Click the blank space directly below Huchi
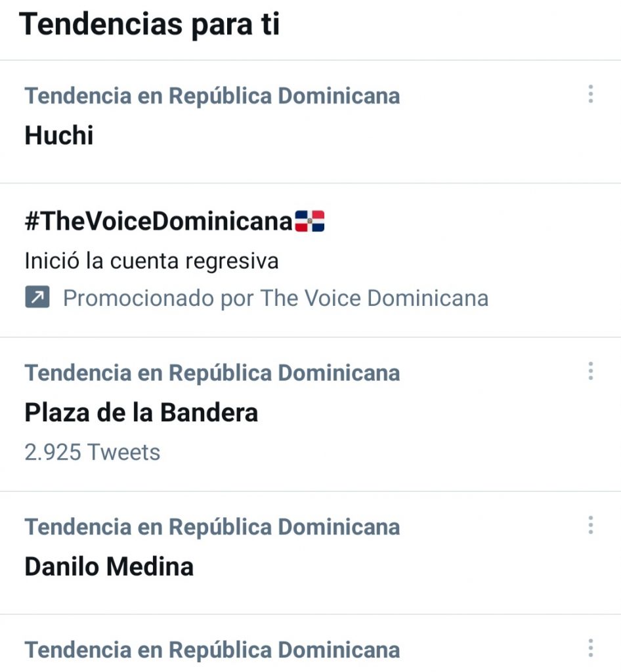The height and width of the screenshot is (672, 621). [x=197, y=165]
